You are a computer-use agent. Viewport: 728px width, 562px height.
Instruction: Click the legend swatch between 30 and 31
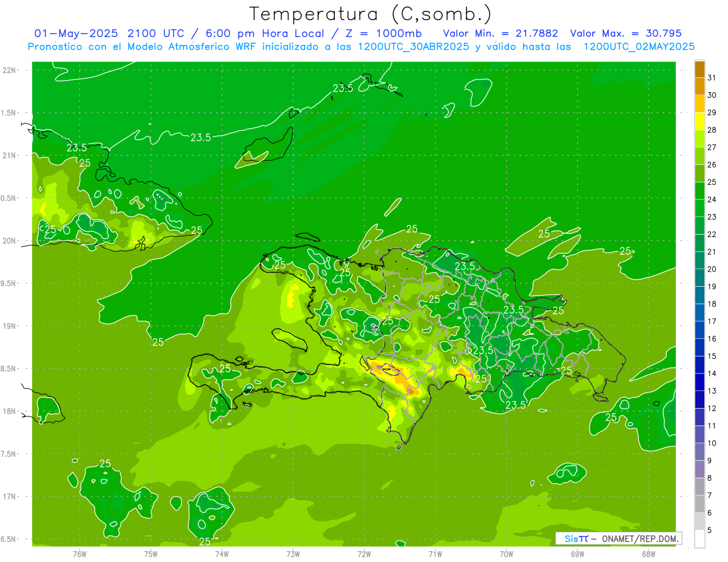700,87
